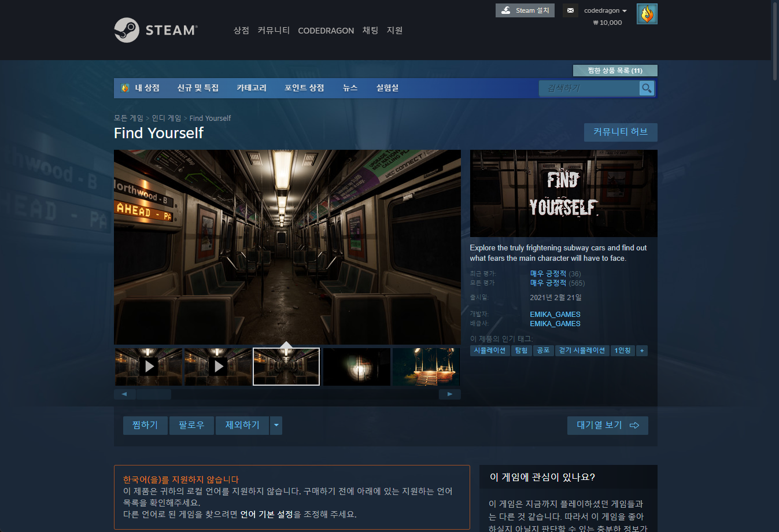Image resolution: width=779 pixels, height=532 pixels.
Task: Click the flame user avatar
Action: point(647,14)
